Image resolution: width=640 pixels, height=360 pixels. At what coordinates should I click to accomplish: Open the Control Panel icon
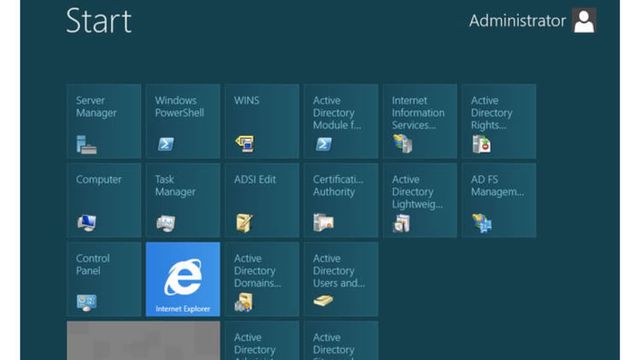(87, 302)
